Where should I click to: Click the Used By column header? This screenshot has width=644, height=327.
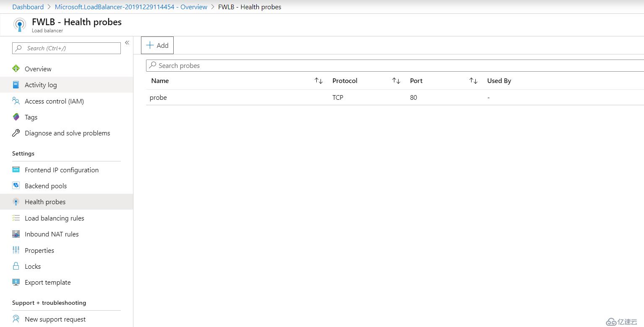click(499, 80)
